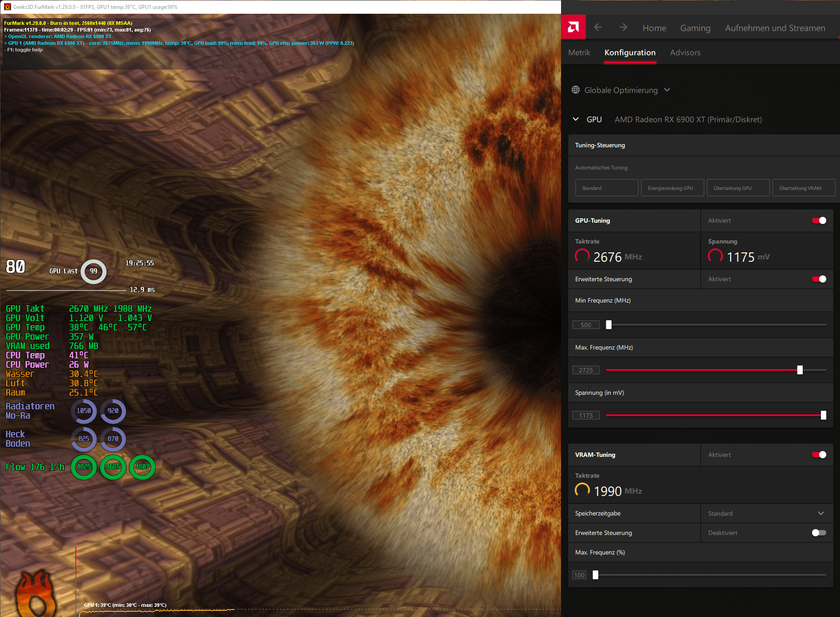Go forward with the right arrow
Image resolution: width=840 pixels, height=617 pixels.
tap(623, 28)
